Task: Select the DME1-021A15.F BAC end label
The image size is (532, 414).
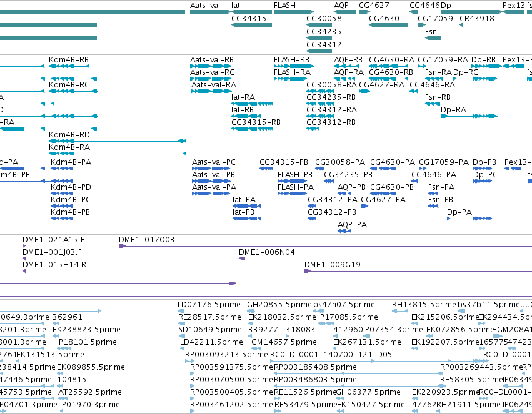Action: tap(53, 240)
